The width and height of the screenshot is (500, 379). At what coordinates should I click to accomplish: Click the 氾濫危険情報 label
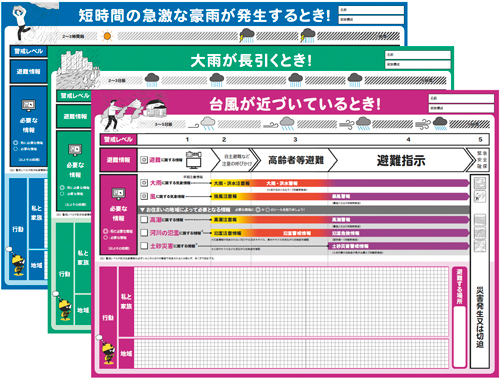[345, 233]
